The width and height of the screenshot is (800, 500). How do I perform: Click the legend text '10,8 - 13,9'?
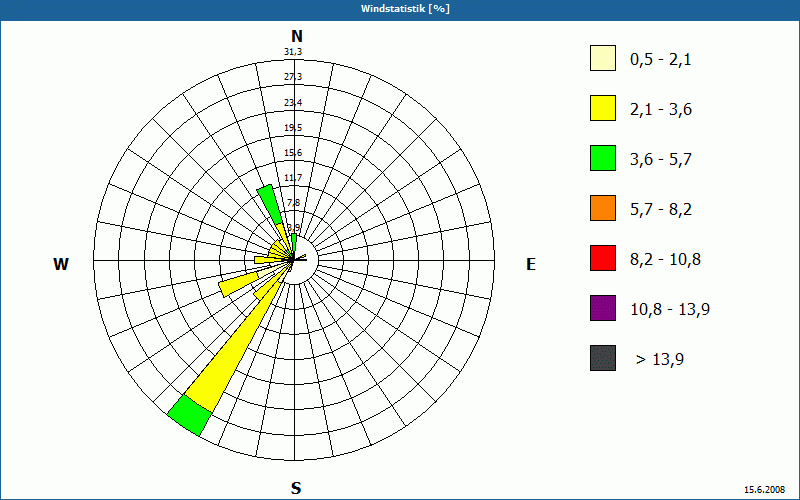(x=670, y=310)
